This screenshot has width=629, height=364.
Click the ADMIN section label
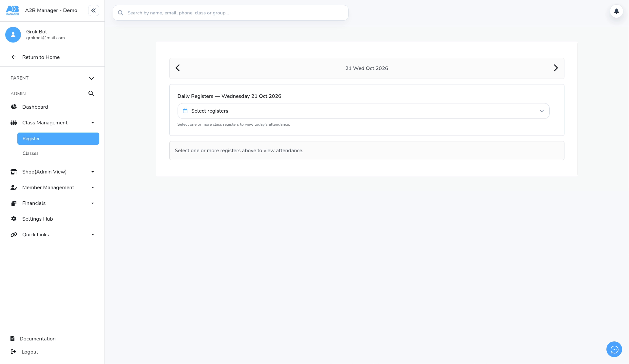[18, 94]
